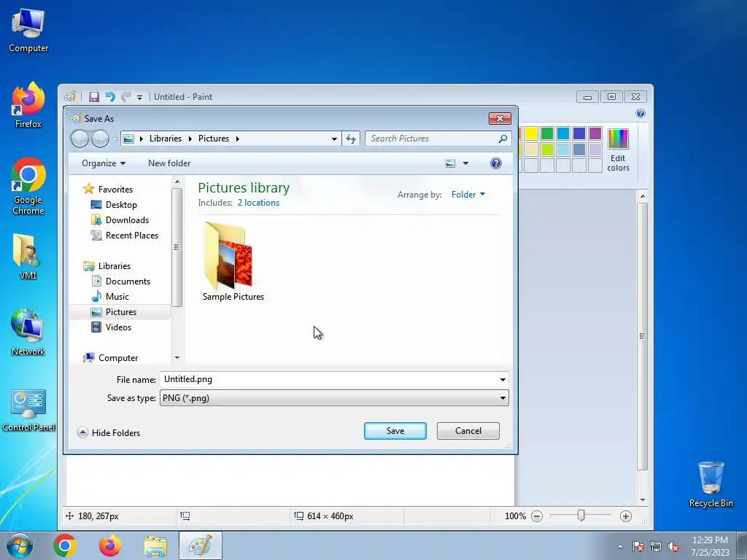747x560 pixels.
Task: Select Favorites in the navigation pane
Action: coord(115,189)
